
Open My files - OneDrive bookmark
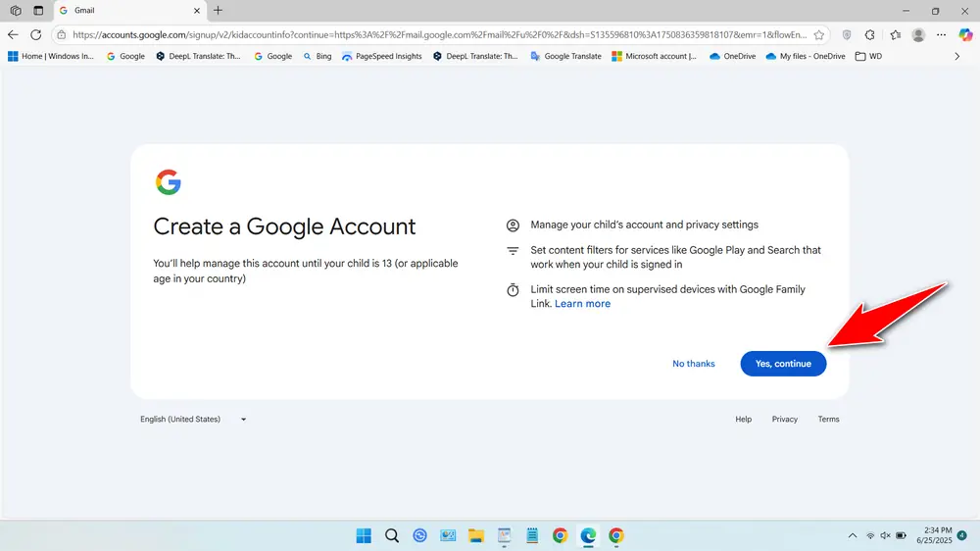coord(806,56)
